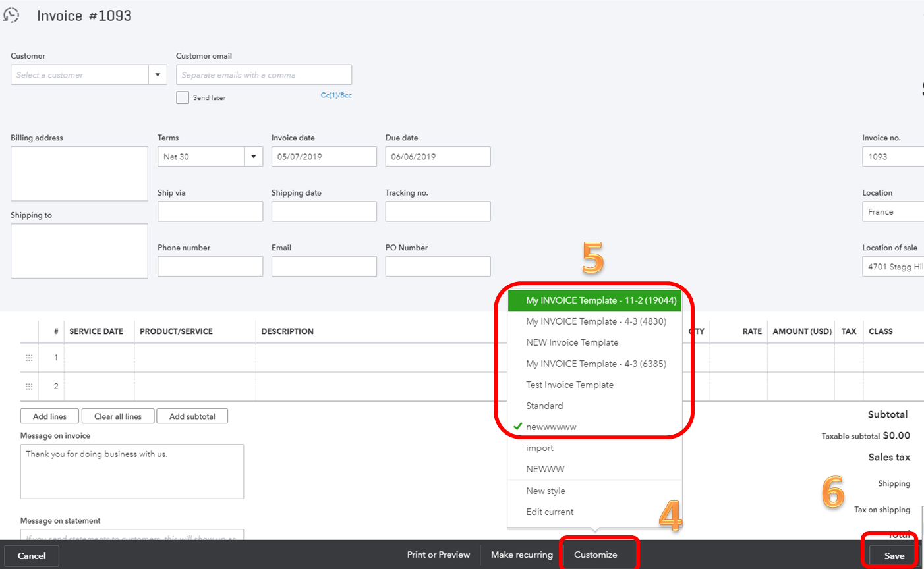Choose the Standard template option

coord(544,406)
